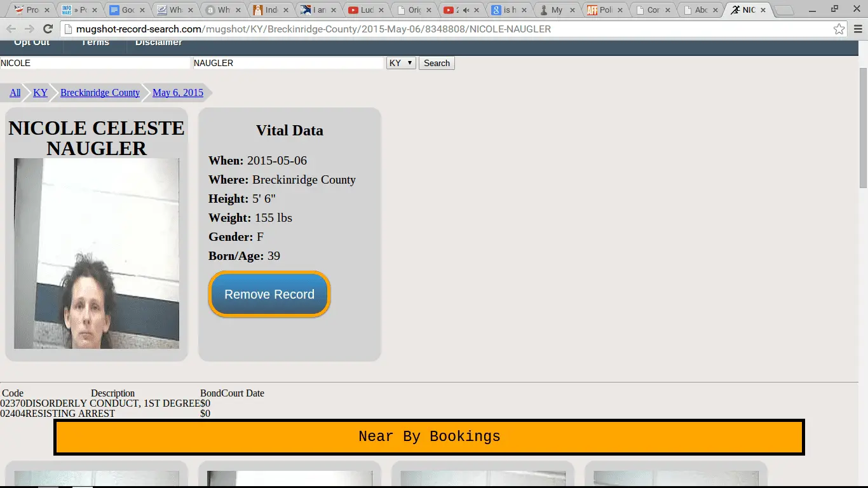Click the browser reload icon
The height and width of the screenshot is (488, 868).
tap(48, 29)
